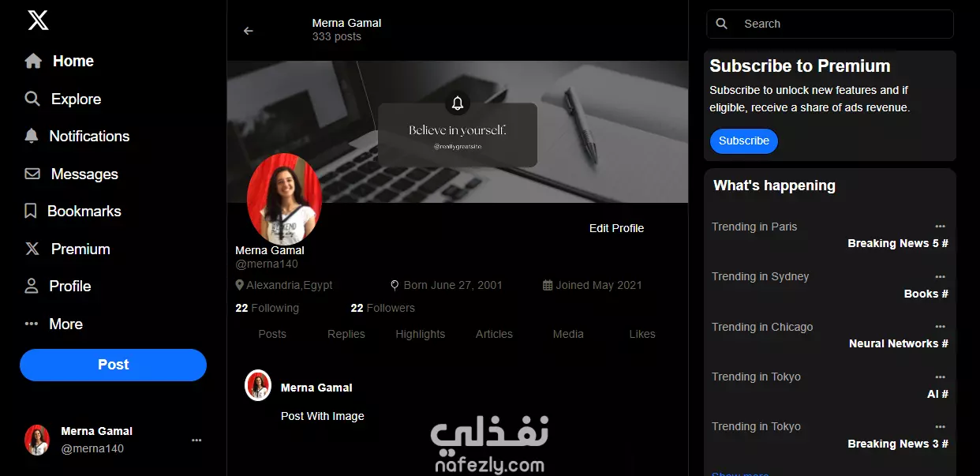The image size is (980, 476).
Task: Click the Subscribe button
Action: 744,141
